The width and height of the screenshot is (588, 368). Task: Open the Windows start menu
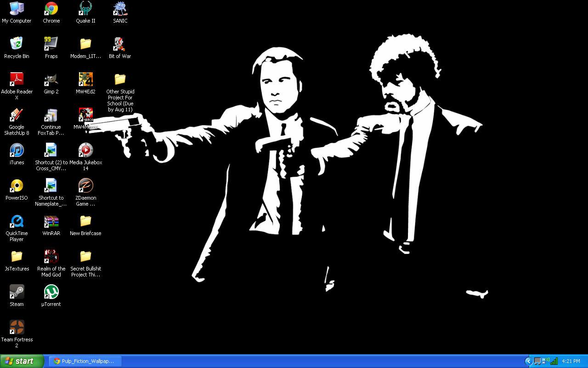click(x=22, y=361)
